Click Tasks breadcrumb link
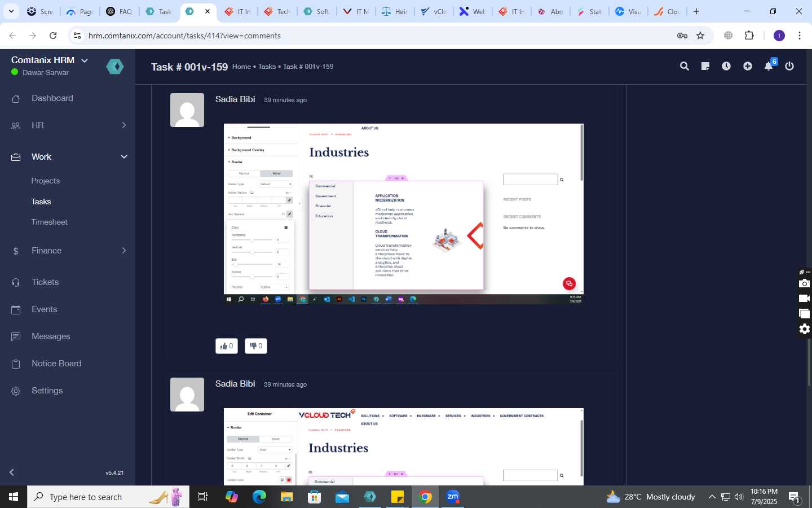Screen dimensions: 812x508 click(x=267, y=67)
